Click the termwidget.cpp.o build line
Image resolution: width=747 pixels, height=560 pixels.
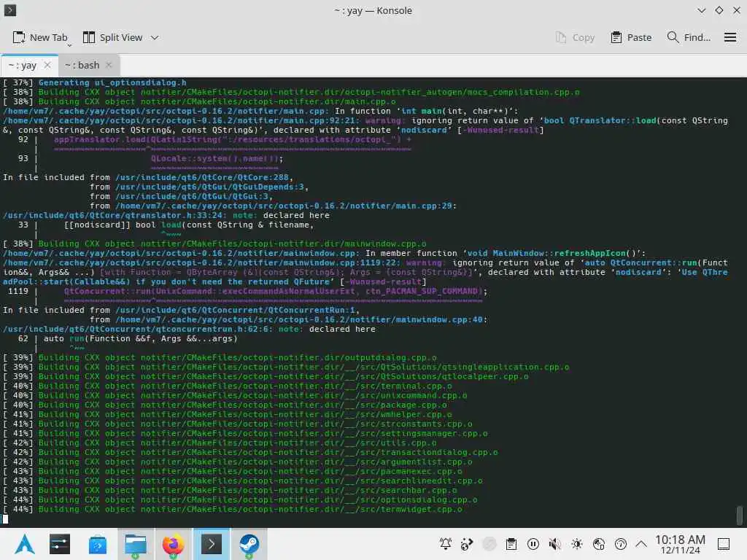click(232, 509)
